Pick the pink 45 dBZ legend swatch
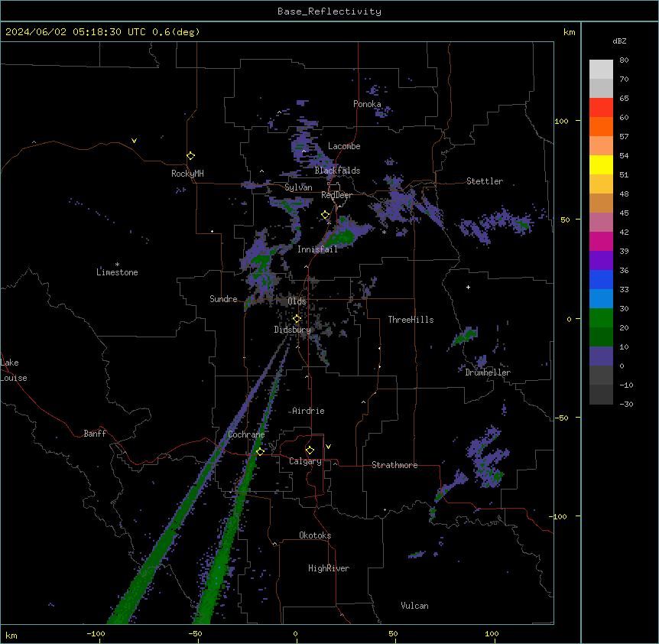Image resolution: width=659 pixels, height=644 pixels. (x=601, y=223)
